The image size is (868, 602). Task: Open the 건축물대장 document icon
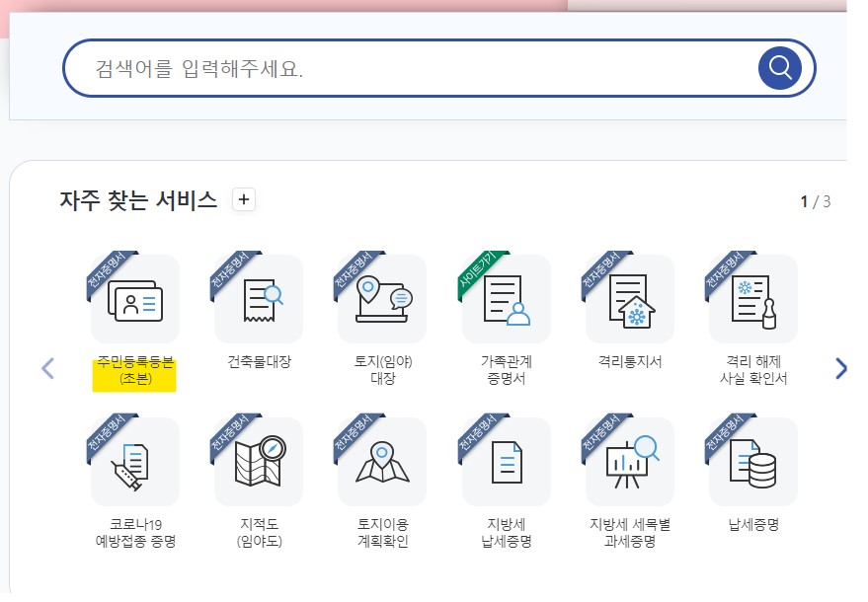[259, 299]
